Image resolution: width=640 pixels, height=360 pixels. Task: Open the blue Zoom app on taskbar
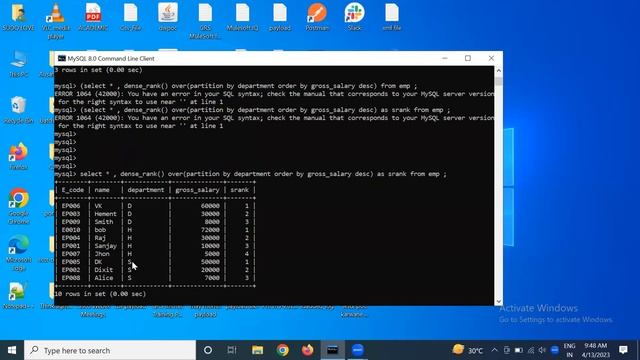(358, 350)
